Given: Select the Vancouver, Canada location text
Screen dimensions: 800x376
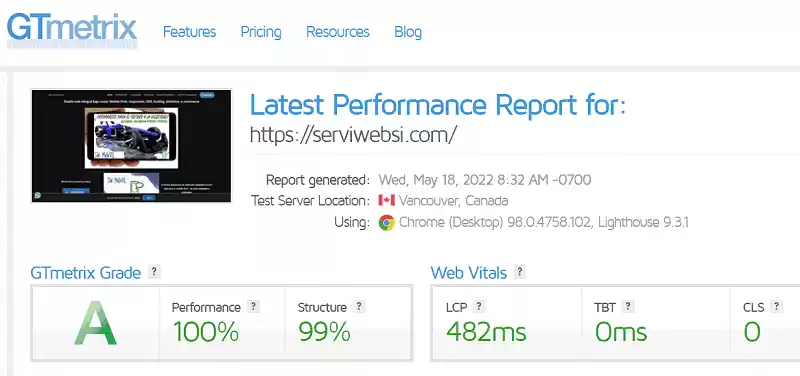Looking at the screenshot, I should click(x=454, y=201).
